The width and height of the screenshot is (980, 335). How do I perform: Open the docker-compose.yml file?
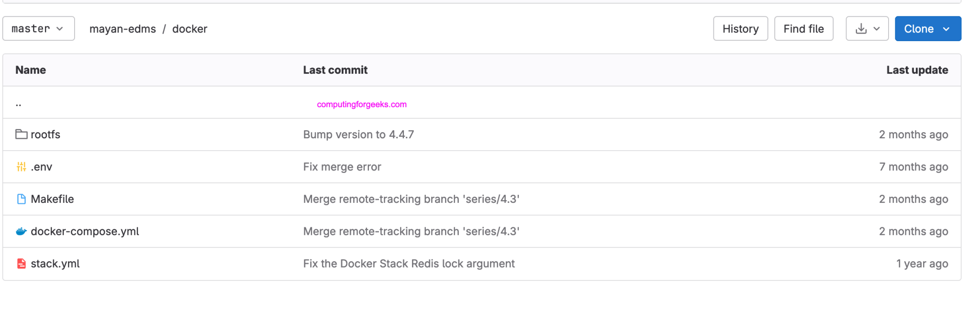[85, 231]
